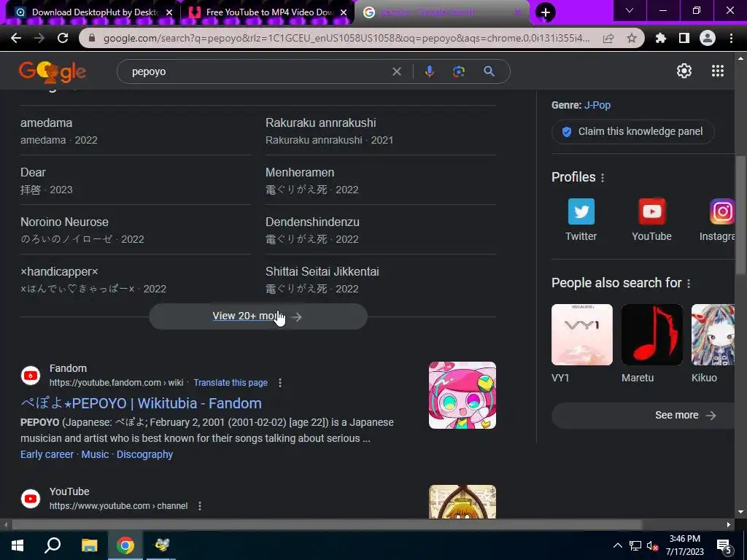
Task: Click the bee app in taskbar
Action: pyautogui.click(x=161, y=545)
